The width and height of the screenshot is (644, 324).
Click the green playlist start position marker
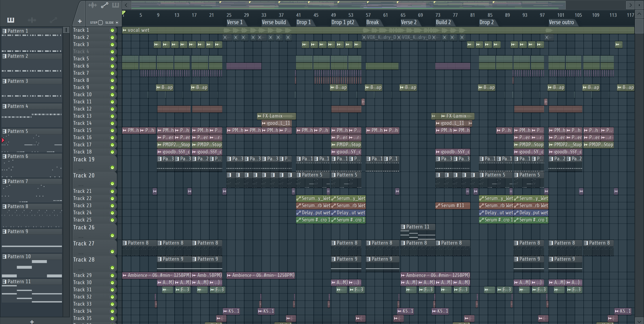coord(123,13)
